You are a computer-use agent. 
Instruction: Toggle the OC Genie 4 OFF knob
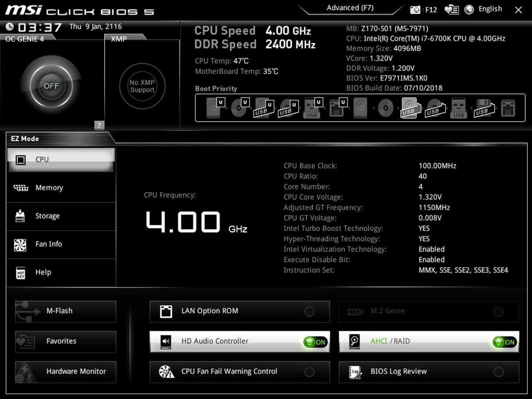(51, 86)
